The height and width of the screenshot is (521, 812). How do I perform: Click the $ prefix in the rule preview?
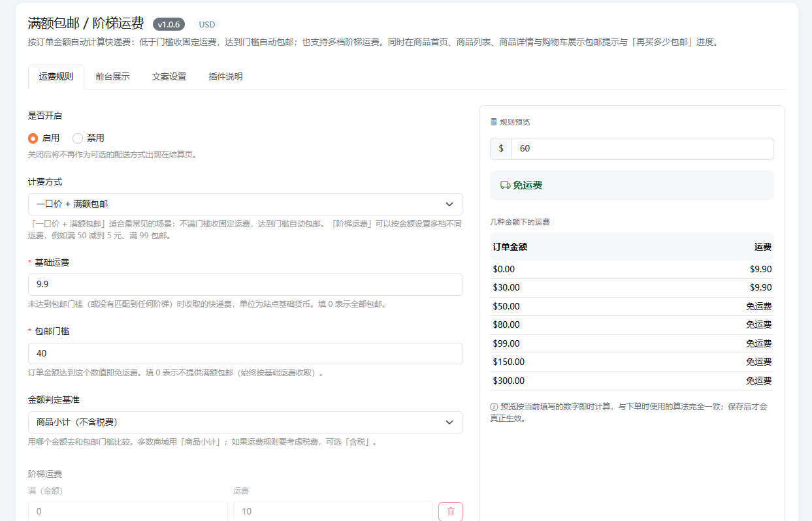click(501, 149)
